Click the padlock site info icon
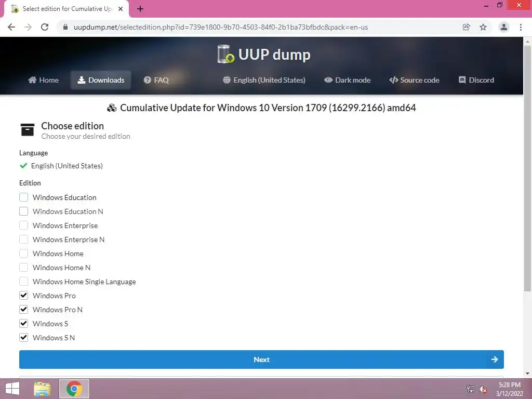Image resolution: width=532 pixels, height=399 pixels. 65,27
